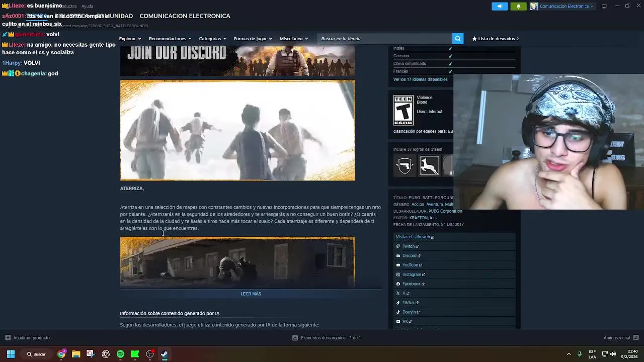
Task: Click the Facebook logo icon
Action: (x=398, y=284)
